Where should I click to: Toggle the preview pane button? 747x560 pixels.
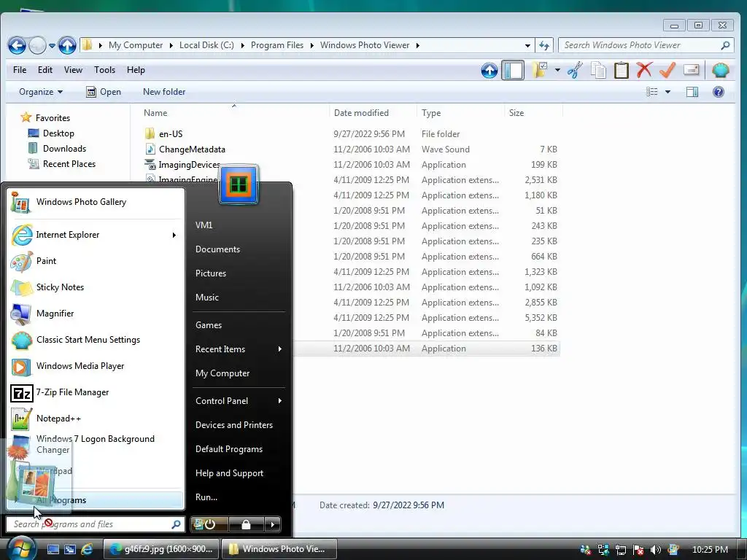(x=692, y=92)
